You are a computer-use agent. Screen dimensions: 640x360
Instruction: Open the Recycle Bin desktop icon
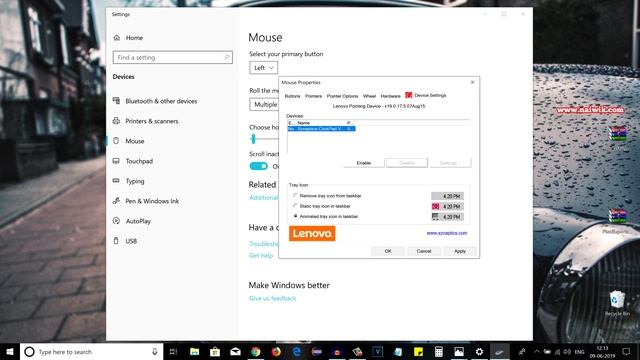click(x=617, y=303)
